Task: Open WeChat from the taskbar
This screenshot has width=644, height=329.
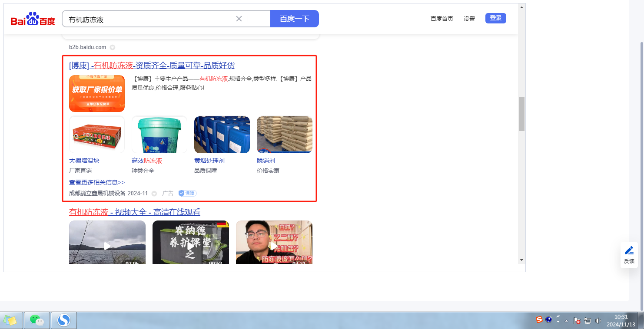Action: tap(37, 320)
